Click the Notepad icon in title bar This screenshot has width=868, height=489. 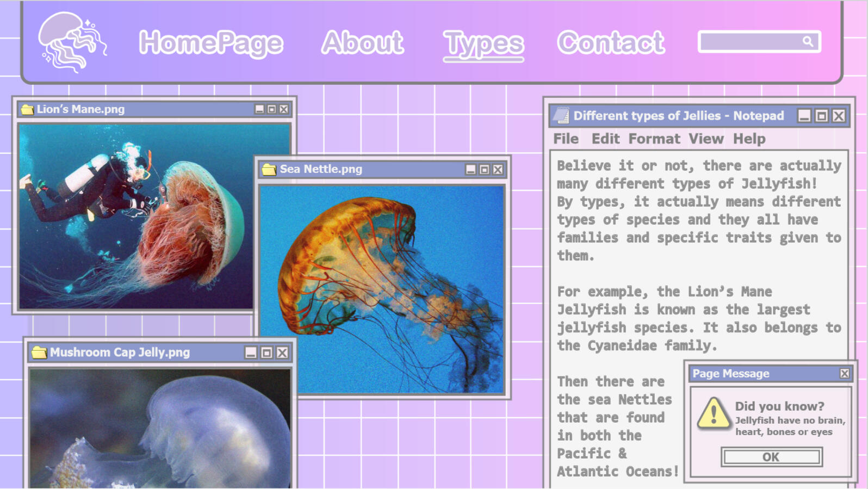561,116
